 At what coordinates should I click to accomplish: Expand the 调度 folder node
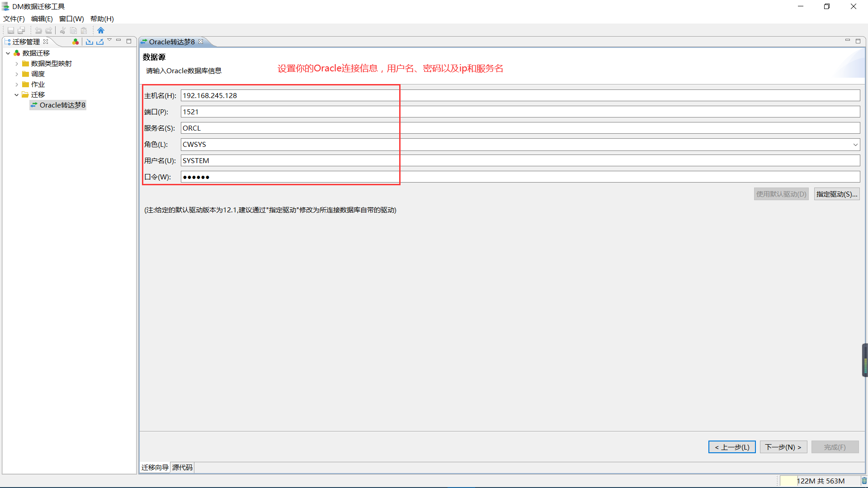pos(17,74)
